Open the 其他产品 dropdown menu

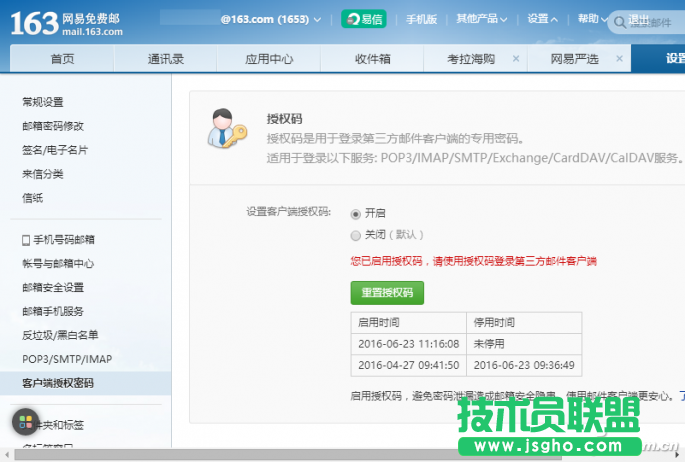(x=481, y=19)
